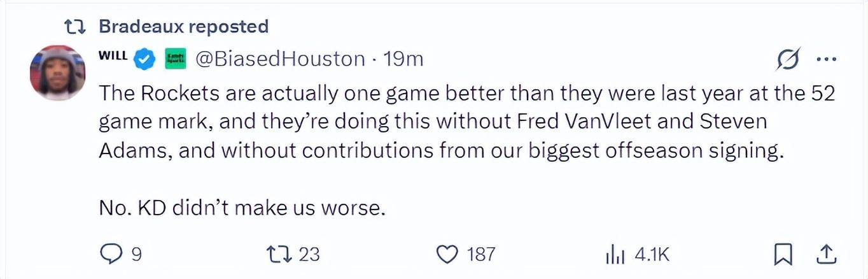The image size is (868, 279).
Task: Click the 19m timestamp
Action: point(404,59)
